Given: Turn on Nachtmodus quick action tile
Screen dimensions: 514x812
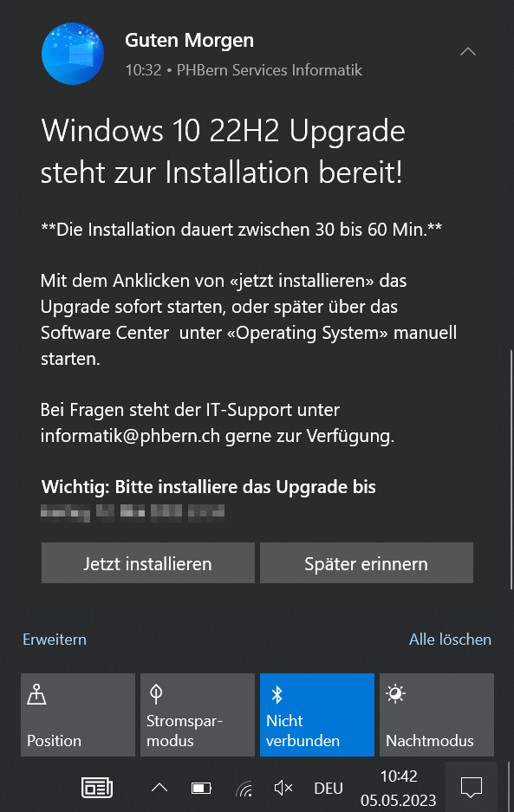Looking at the screenshot, I should pyautogui.click(x=437, y=715).
